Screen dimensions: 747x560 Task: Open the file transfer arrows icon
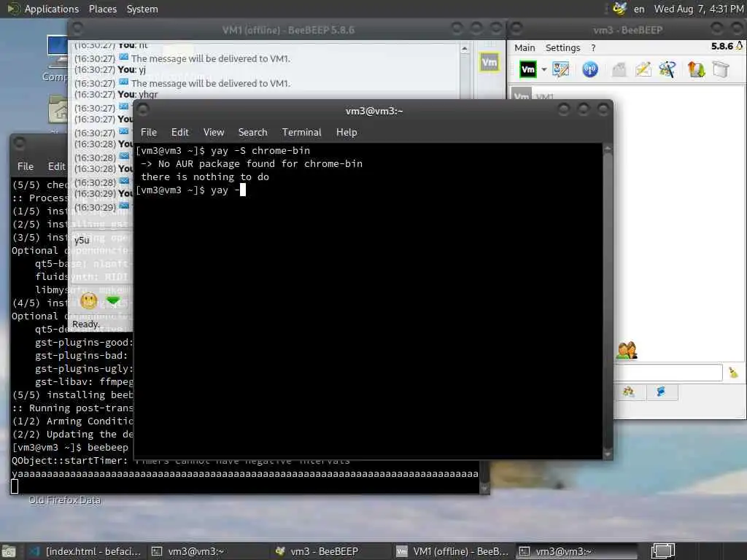(x=696, y=69)
